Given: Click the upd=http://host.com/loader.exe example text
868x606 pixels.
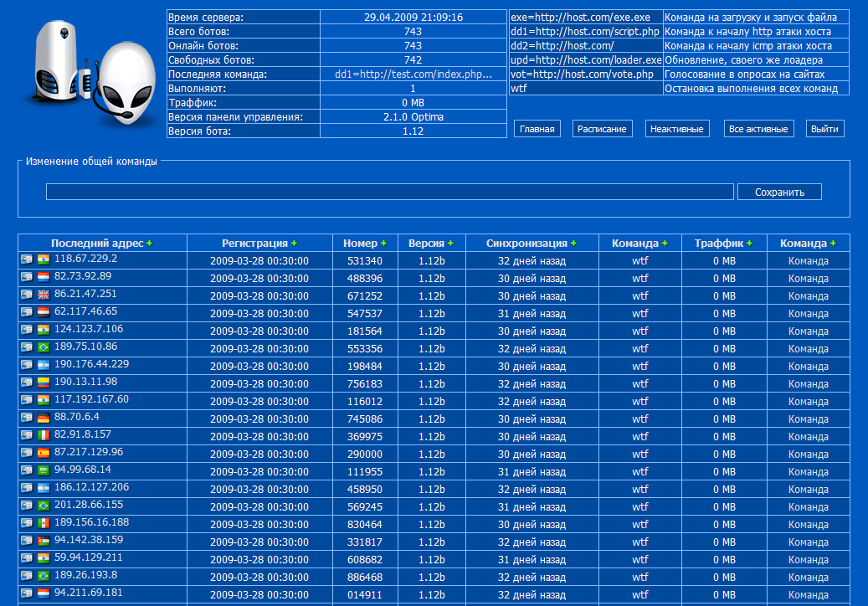Looking at the screenshot, I should coord(586,59).
